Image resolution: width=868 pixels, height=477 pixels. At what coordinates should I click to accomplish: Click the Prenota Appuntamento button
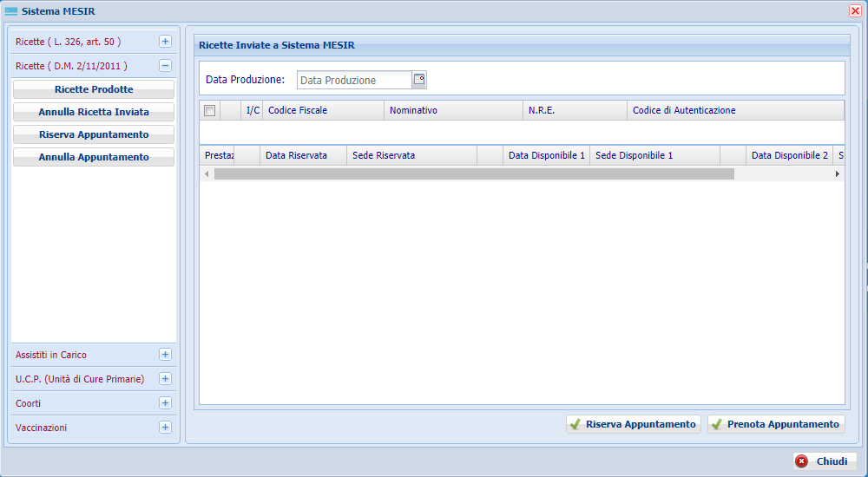click(x=776, y=424)
